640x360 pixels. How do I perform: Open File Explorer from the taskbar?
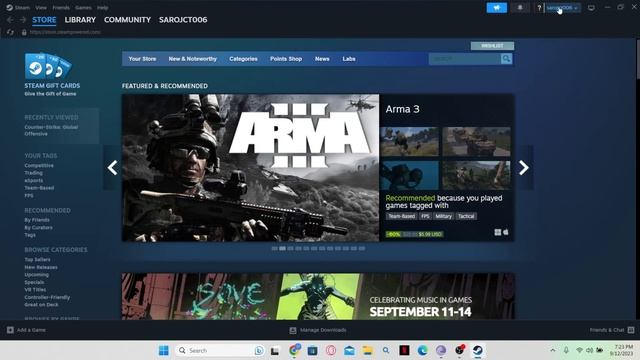point(368,350)
